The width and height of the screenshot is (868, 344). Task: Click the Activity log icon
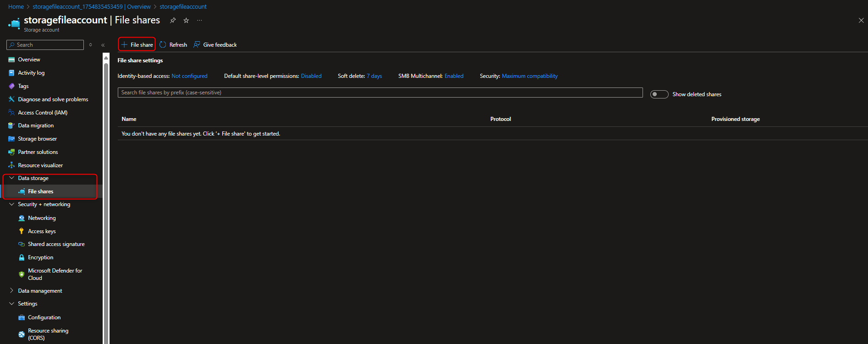click(x=11, y=73)
